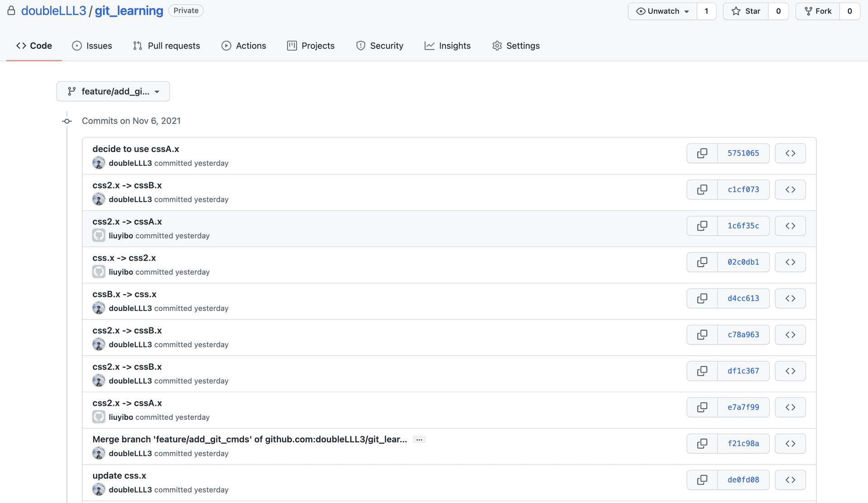Browse repository at commit 02c0db1

(790, 262)
